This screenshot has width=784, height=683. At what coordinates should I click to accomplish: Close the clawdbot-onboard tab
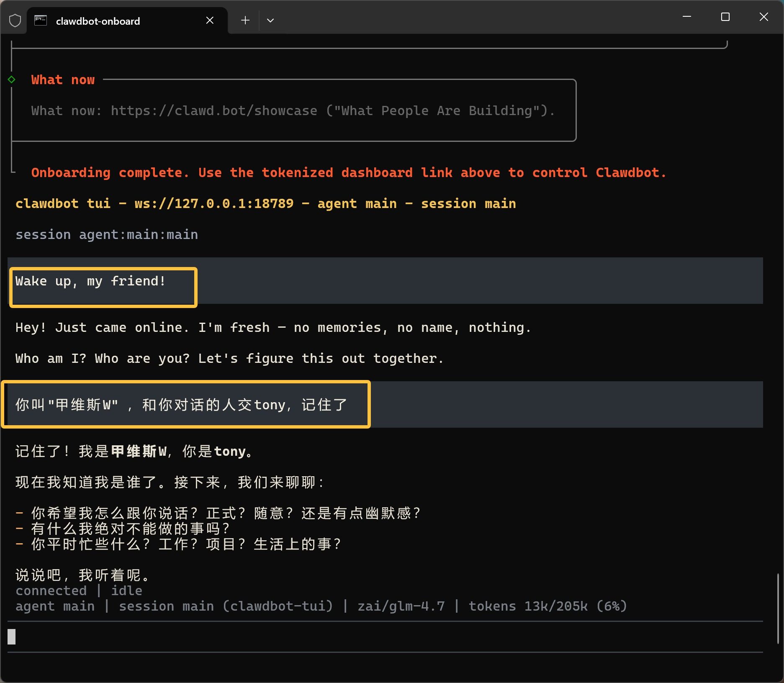point(210,21)
